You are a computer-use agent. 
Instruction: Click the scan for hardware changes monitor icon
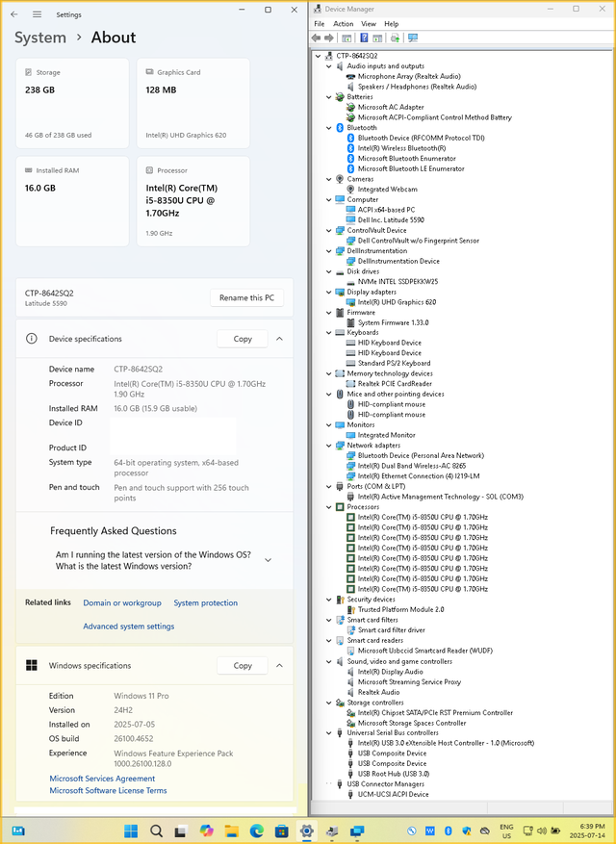point(412,38)
